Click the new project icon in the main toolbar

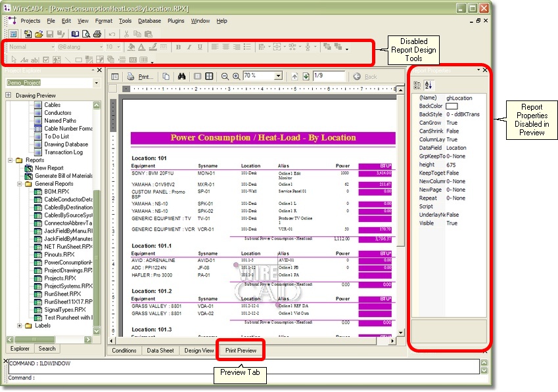[28, 34]
